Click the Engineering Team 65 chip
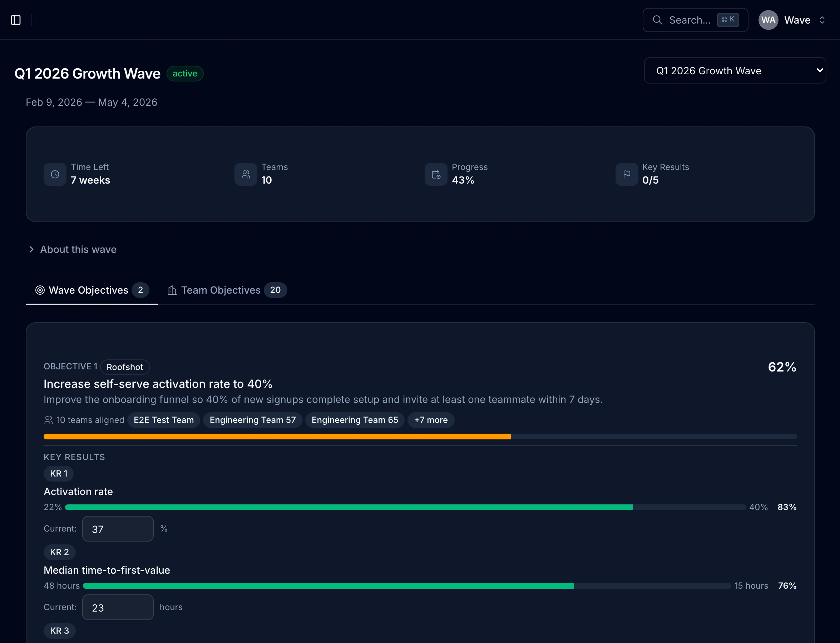 355,420
